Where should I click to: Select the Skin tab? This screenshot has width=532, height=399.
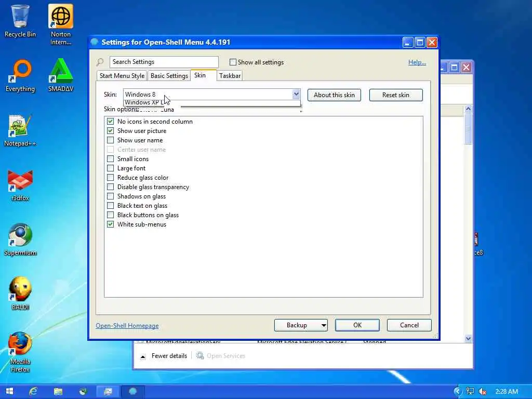[203, 75]
